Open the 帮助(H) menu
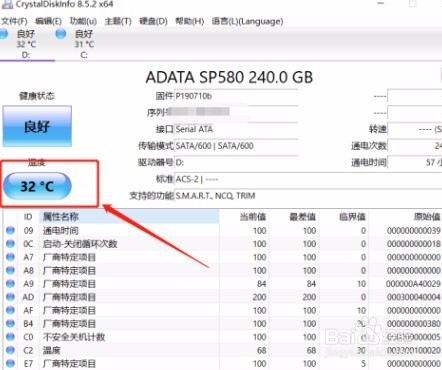442x370 pixels. (x=189, y=21)
